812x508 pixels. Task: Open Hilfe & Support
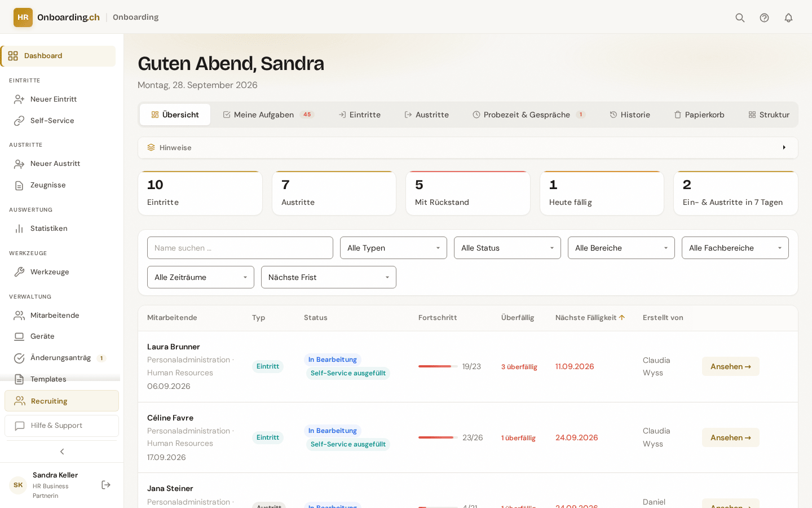click(61, 426)
